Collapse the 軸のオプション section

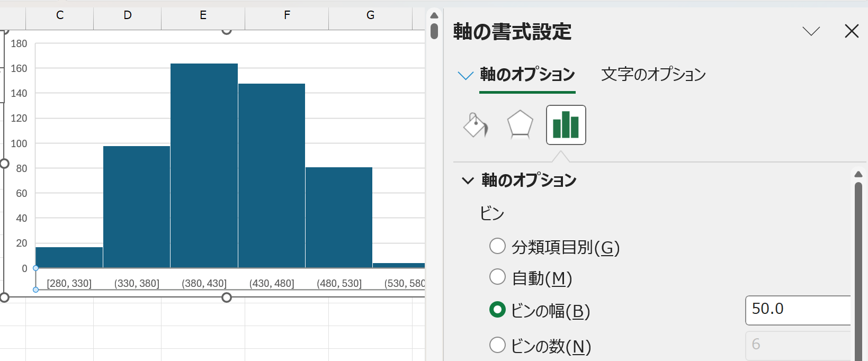[x=468, y=180]
